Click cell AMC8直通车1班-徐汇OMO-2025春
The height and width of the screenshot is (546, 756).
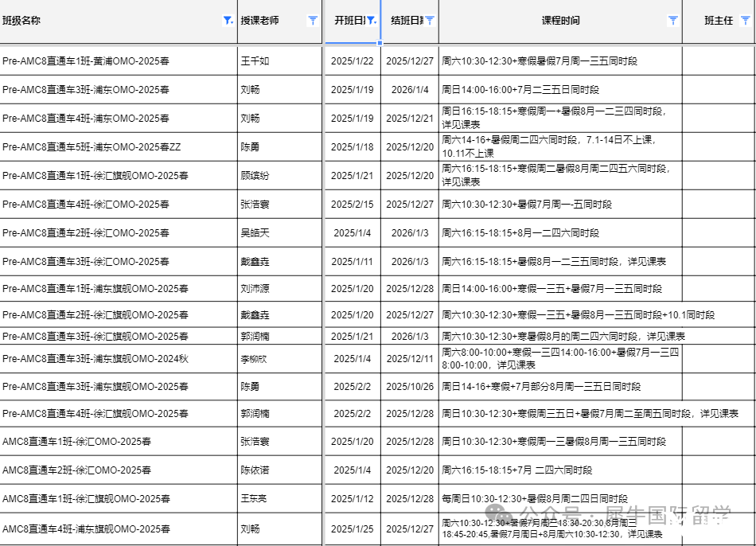(118, 442)
